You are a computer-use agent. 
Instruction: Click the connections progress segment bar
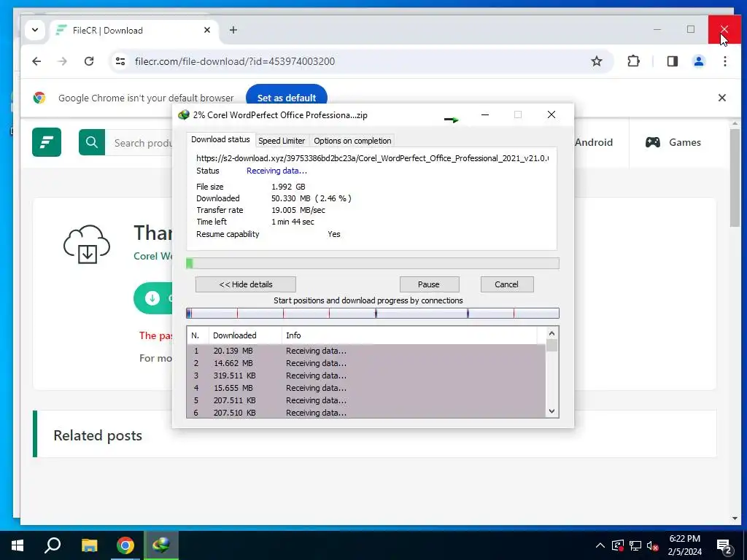pos(373,313)
